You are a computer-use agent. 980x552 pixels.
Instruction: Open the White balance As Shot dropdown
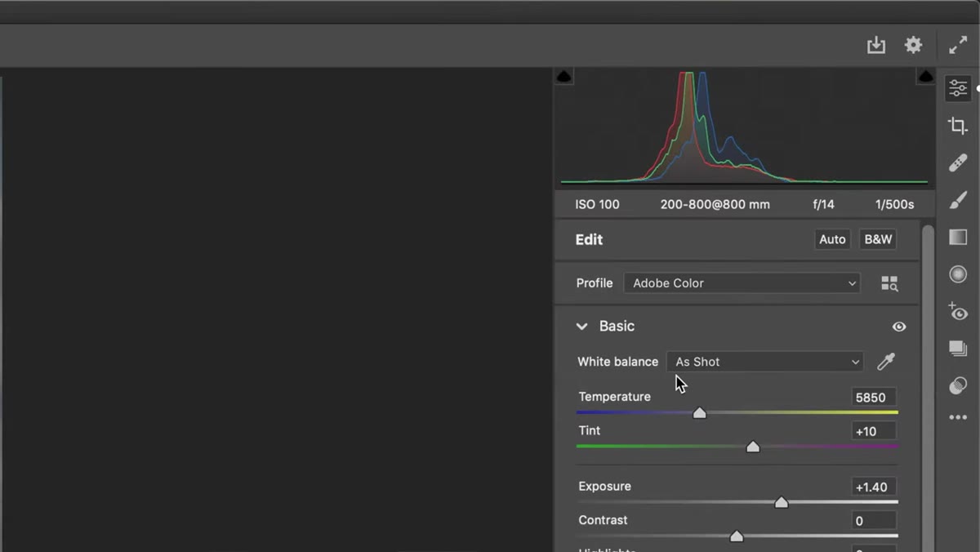(x=765, y=362)
